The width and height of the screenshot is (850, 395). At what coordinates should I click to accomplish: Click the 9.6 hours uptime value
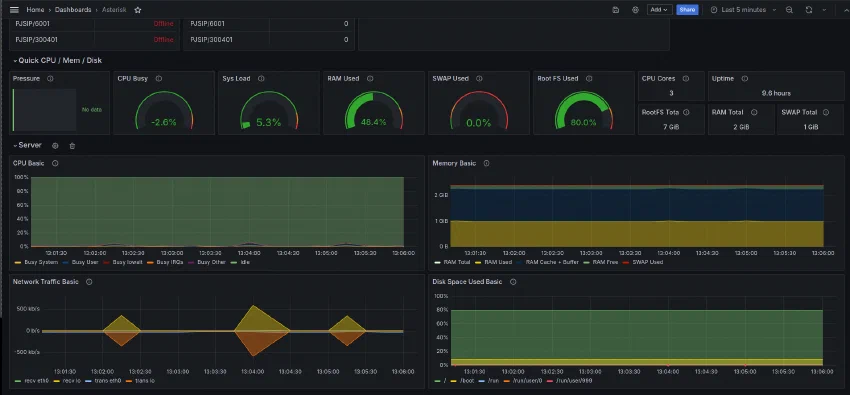click(x=776, y=93)
